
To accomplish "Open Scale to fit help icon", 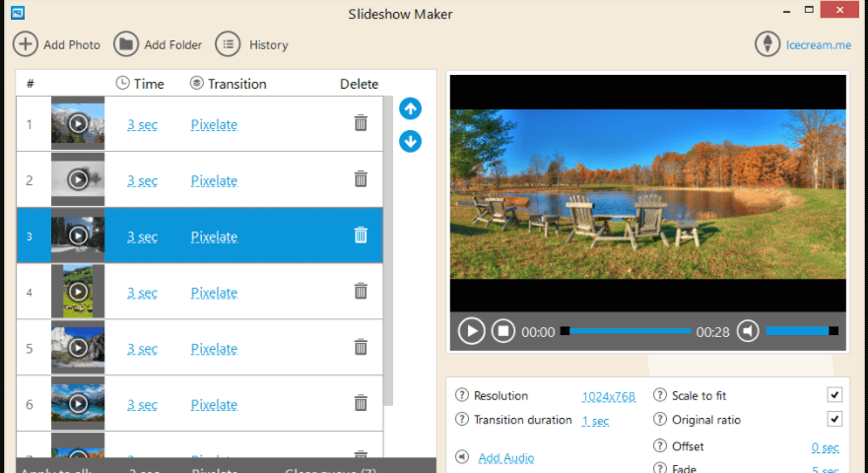I will click(659, 395).
